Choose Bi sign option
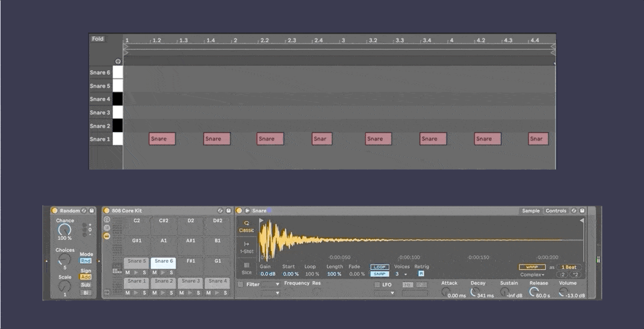 point(86,292)
